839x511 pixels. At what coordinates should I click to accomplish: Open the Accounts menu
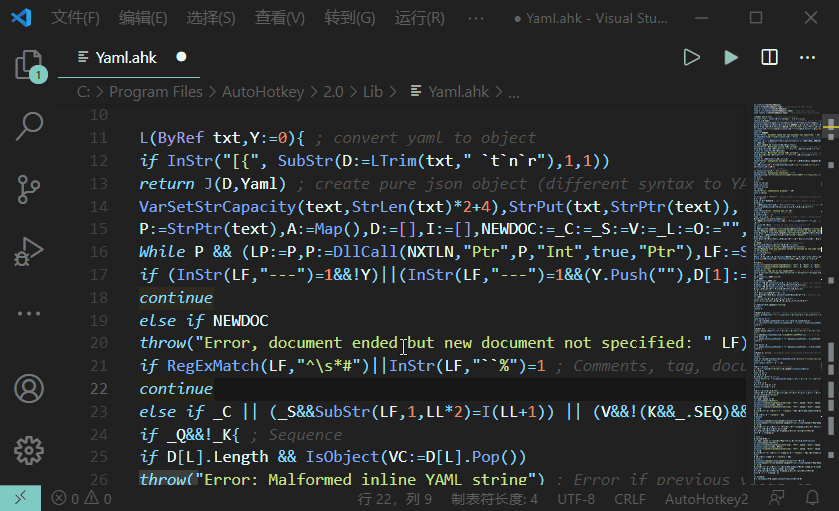pyautogui.click(x=29, y=388)
